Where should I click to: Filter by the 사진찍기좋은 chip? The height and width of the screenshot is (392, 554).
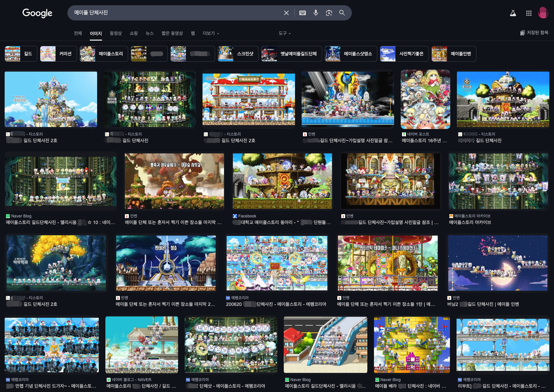(404, 54)
